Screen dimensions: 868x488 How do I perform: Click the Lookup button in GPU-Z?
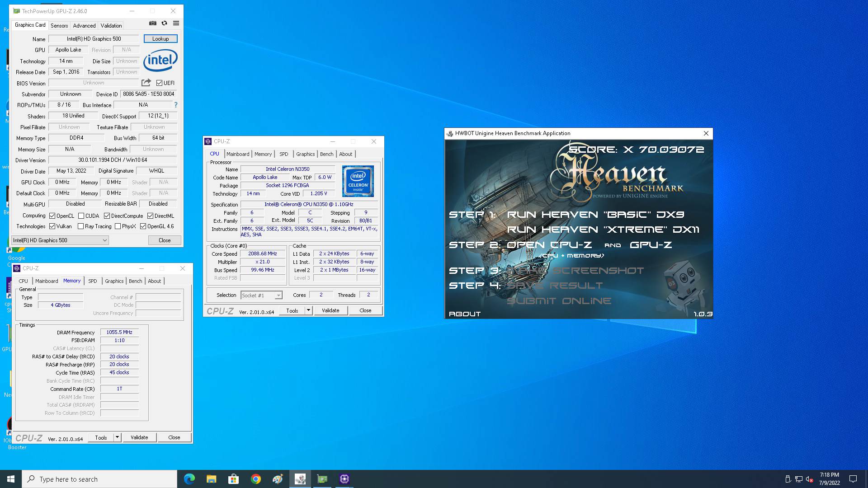160,39
